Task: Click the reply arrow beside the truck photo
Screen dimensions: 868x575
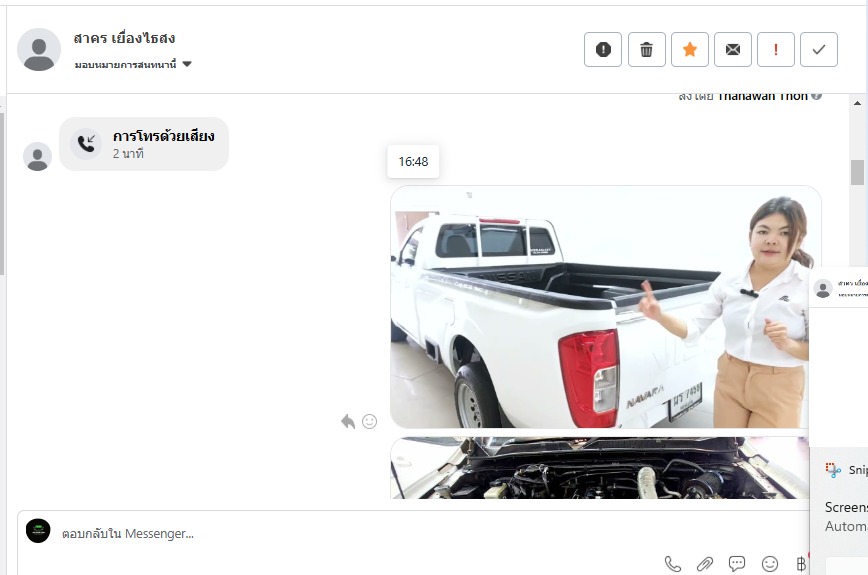Action: click(x=348, y=422)
